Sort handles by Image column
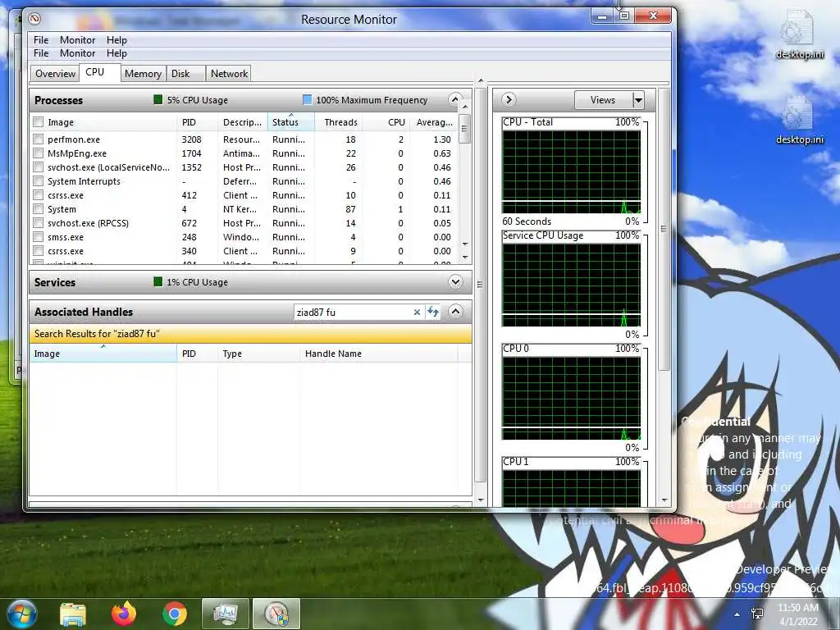 tap(103, 354)
